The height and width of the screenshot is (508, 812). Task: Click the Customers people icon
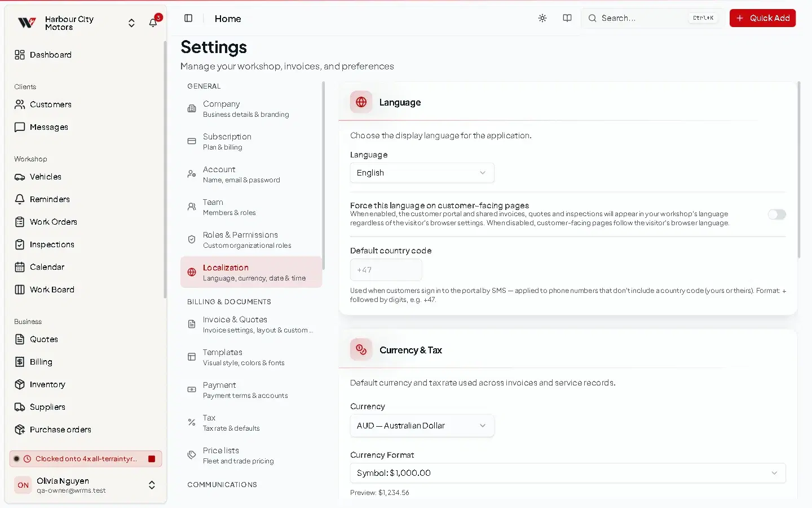[x=20, y=104]
